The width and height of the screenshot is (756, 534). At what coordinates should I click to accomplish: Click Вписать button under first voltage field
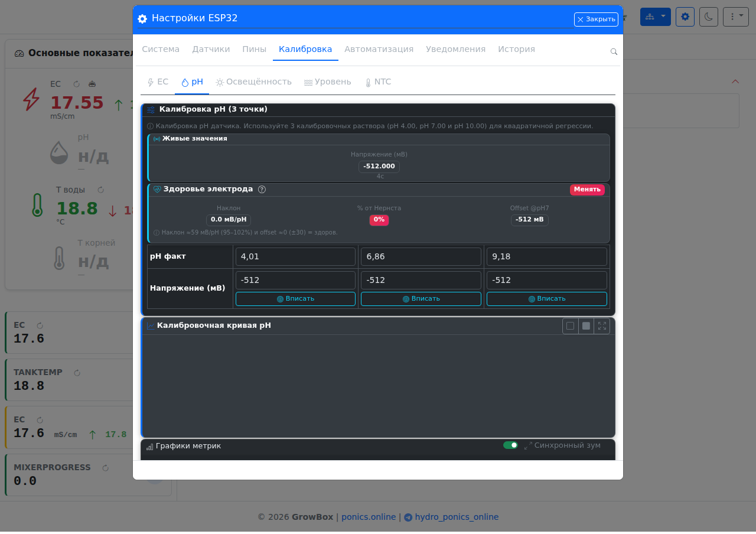295,299
